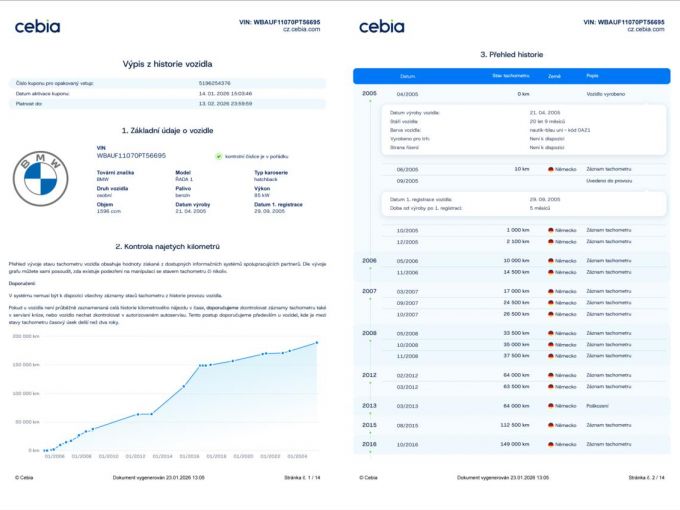The width and height of the screenshot is (680, 510).
Task: Click the green VIN check mark icon
Action: pyautogui.click(x=219, y=156)
